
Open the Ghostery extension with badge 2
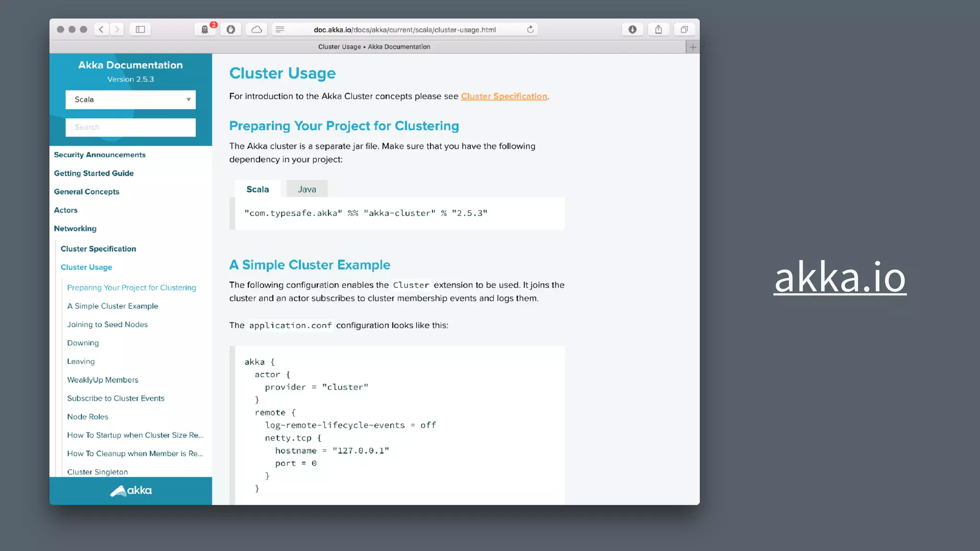205,30
